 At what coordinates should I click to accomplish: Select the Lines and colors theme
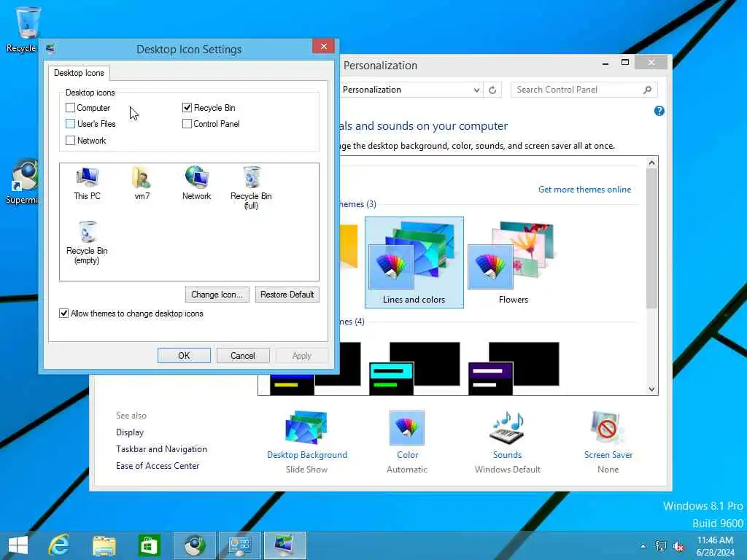414,262
